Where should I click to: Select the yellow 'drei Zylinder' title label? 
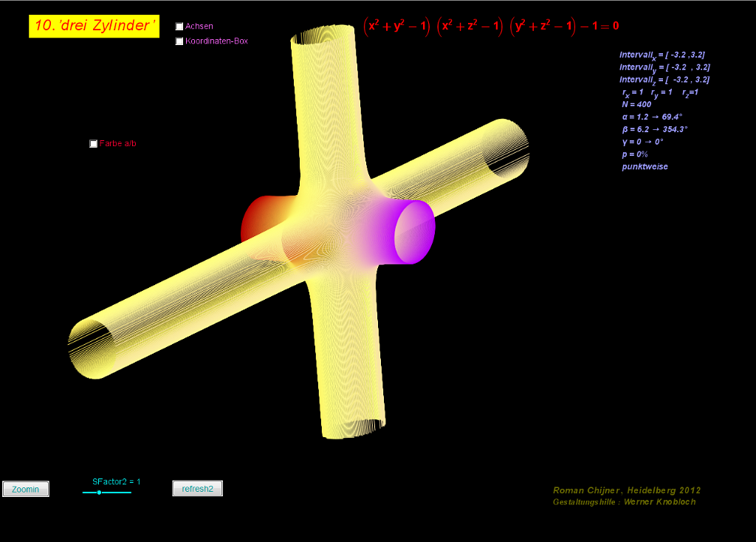pos(94,26)
